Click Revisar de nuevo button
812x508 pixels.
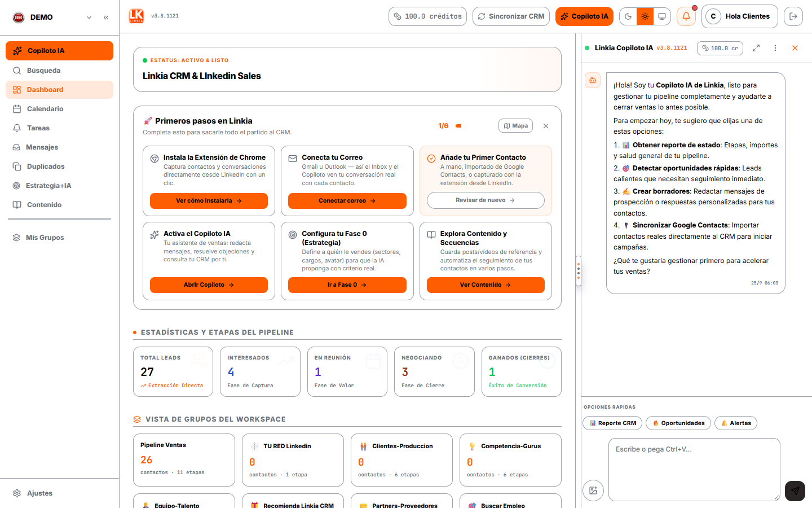pyautogui.click(x=486, y=200)
